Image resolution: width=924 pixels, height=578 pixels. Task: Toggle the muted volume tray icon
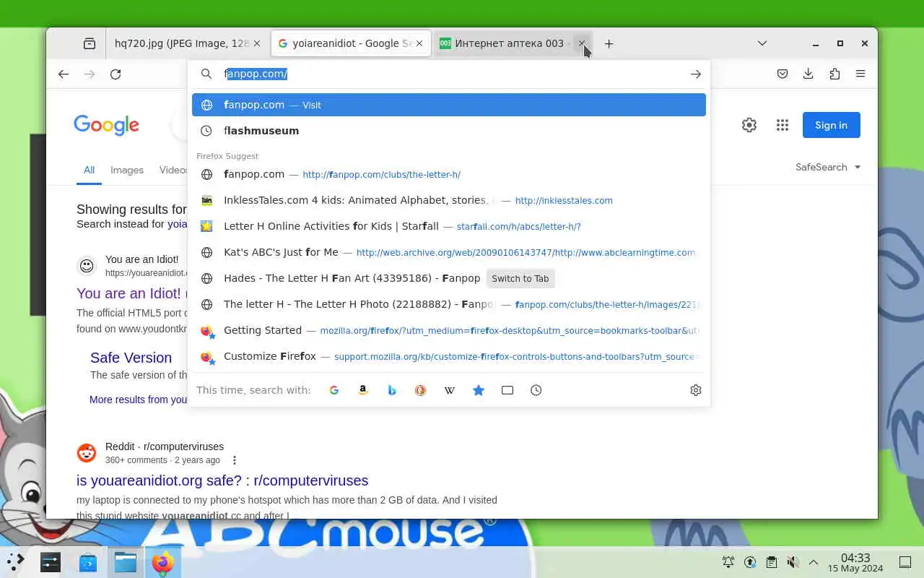(x=793, y=562)
